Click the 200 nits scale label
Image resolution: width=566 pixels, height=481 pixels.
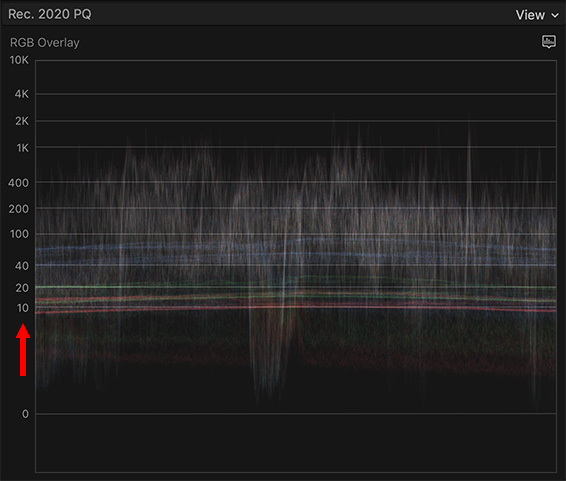pos(18,209)
